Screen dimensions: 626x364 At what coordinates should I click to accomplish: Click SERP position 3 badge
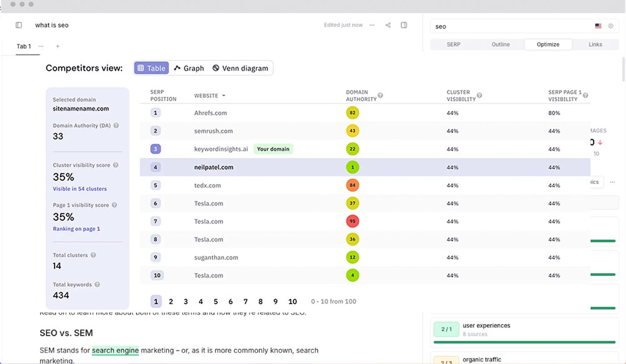tap(155, 149)
